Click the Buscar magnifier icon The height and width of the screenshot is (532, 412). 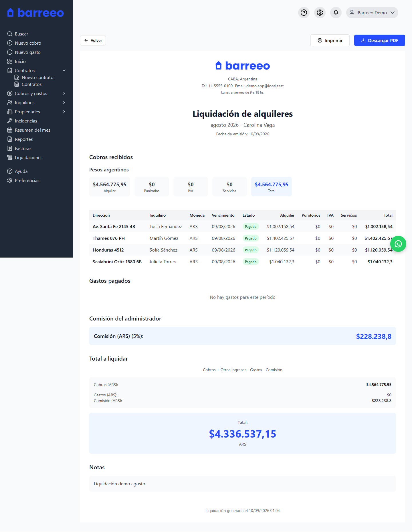[x=10, y=34]
